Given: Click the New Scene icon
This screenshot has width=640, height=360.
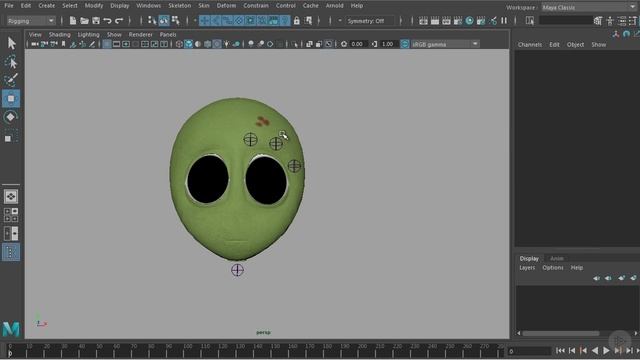Looking at the screenshot, I should (73, 20).
